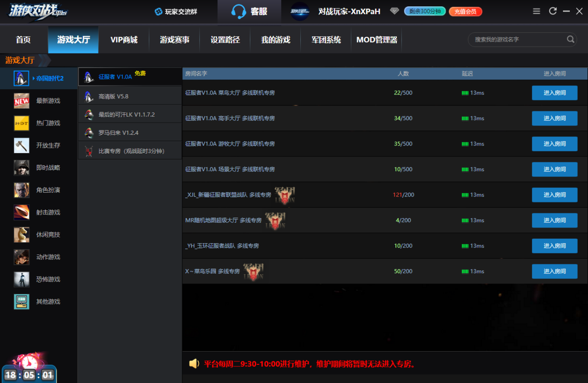Select the 高清版 V5.8 version entry
This screenshot has width=588, height=383.
130,96
